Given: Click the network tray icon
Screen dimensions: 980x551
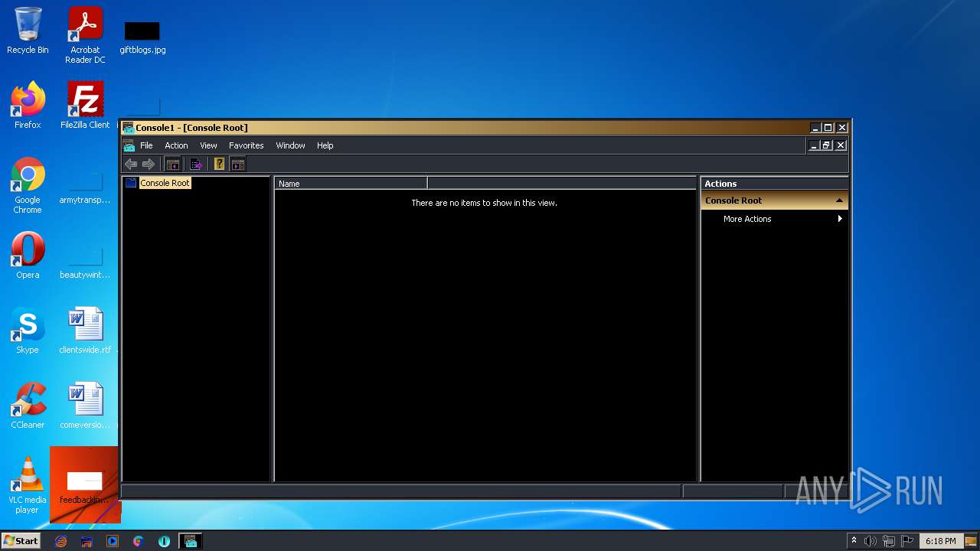Looking at the screenshot, I should coord(889,541).
